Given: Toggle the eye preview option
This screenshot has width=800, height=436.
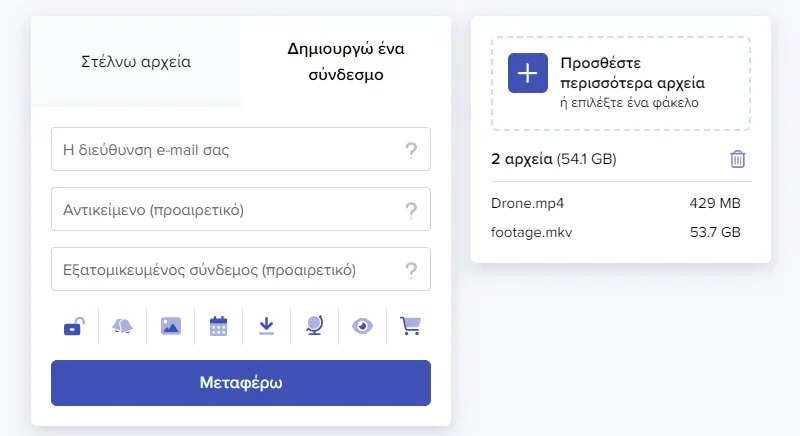Looking at the screenshot, I should [x=362, y=326].
